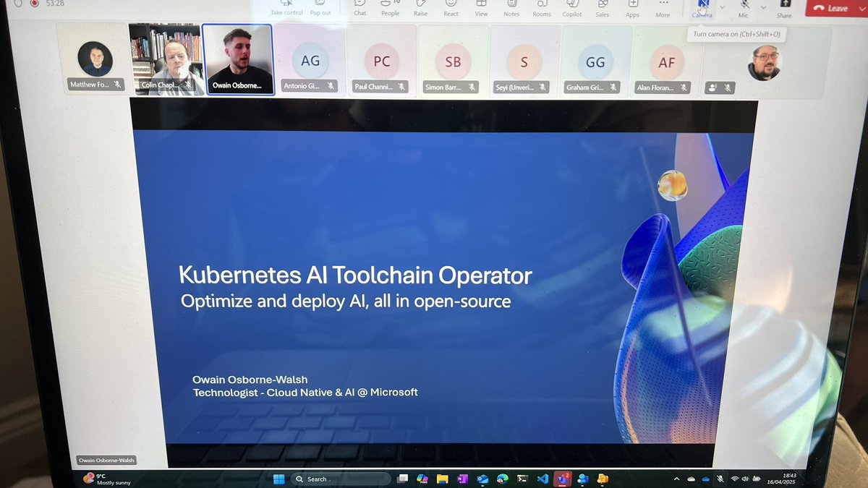The image size is (868, 488).
Task: Click the OneDrive cloud tray icon
Action: (x=706, y=479)
